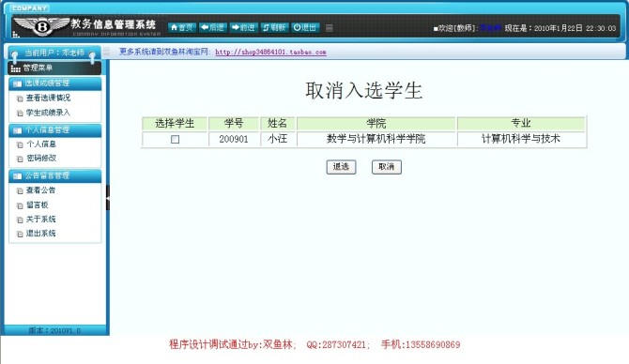
Task: Click gray grip icon before 更多系统 text
Action: point(106,52)
